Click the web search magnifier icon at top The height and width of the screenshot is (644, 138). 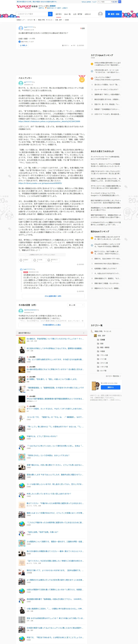point(120,2)
